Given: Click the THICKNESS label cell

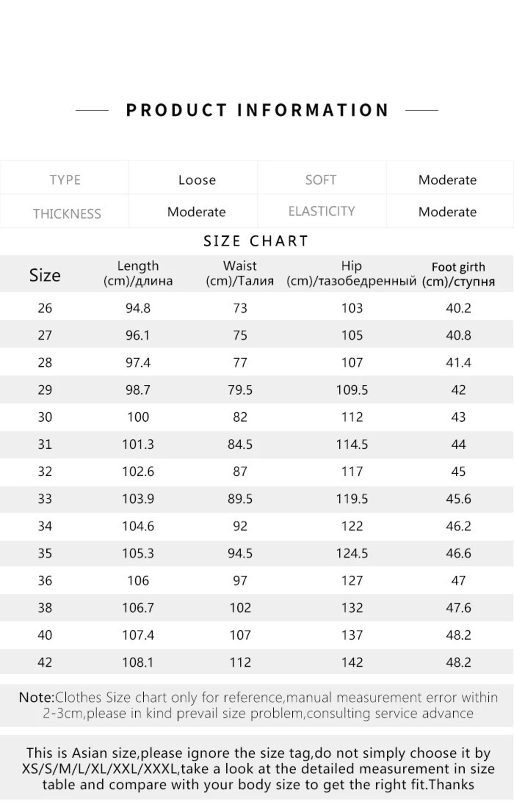Looking at the screenshot, I should (65, 211).
